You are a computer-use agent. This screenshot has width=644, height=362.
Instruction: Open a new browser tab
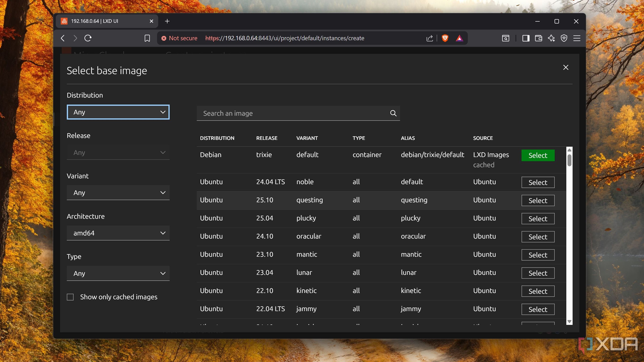(x=167, y=21)
